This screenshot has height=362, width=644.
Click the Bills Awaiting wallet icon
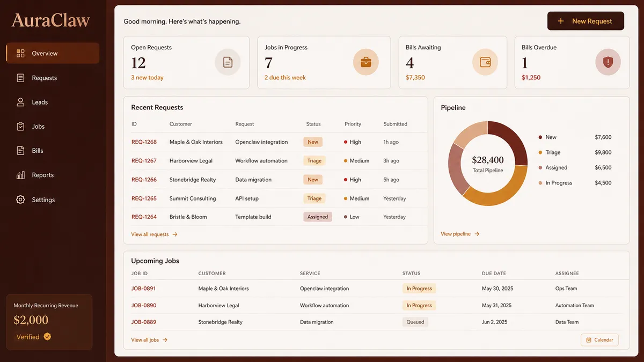coord(485,62)
